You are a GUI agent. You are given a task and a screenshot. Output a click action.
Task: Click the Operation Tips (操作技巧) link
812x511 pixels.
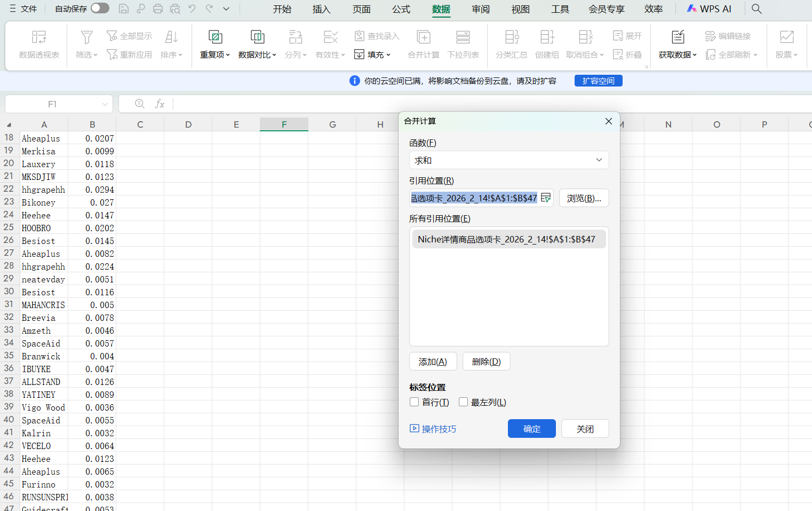click(x=433, y=429)
